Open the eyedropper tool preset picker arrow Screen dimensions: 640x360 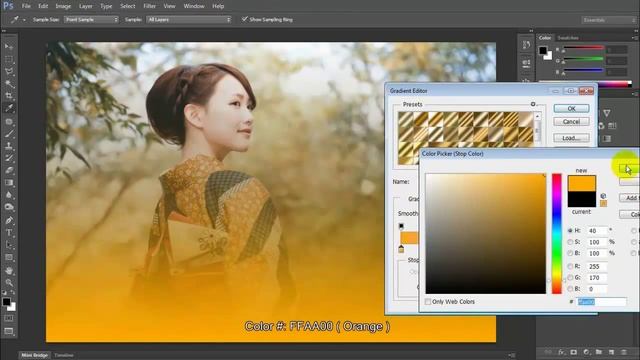(24, 20)
